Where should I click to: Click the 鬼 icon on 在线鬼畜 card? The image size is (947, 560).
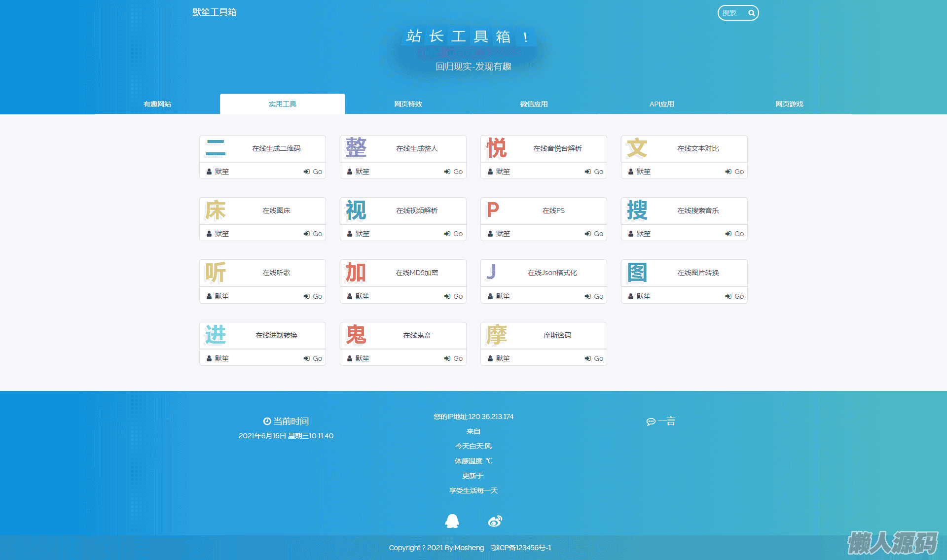click(356, 335)
